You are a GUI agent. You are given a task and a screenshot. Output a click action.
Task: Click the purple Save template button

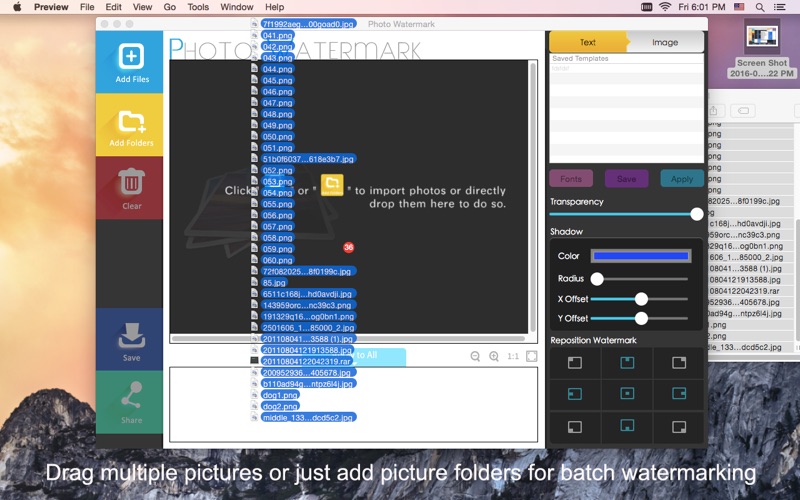[x=626, y=179]
